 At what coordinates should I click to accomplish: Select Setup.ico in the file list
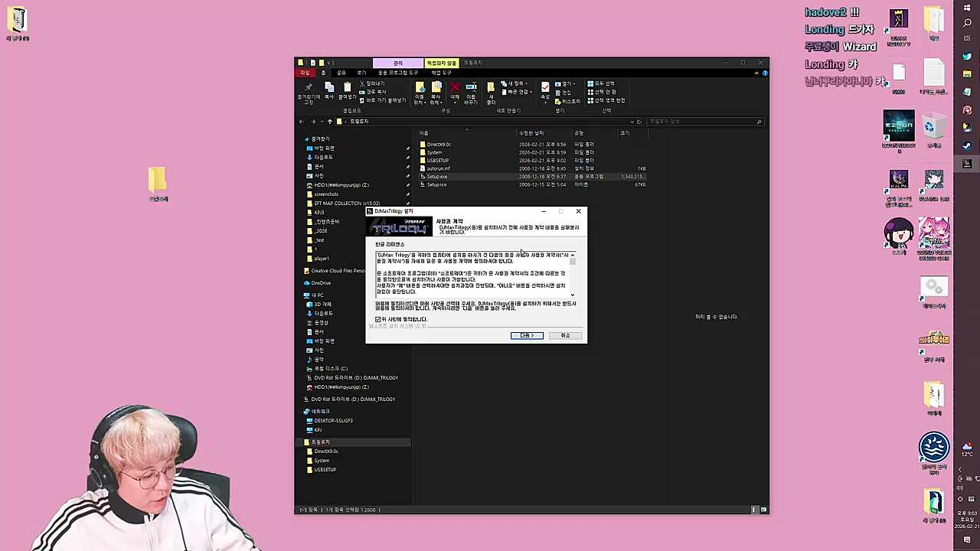tap(436, 184)
